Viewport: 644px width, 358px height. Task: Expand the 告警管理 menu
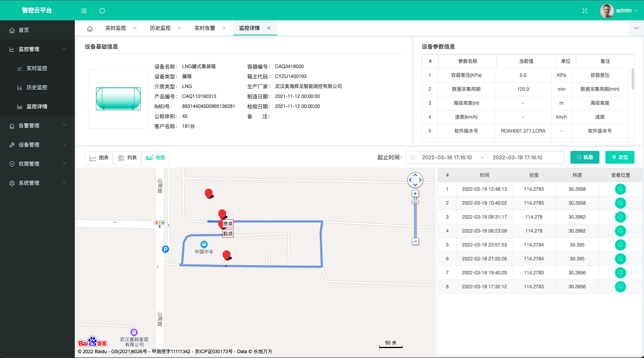[x=37, y=125]
